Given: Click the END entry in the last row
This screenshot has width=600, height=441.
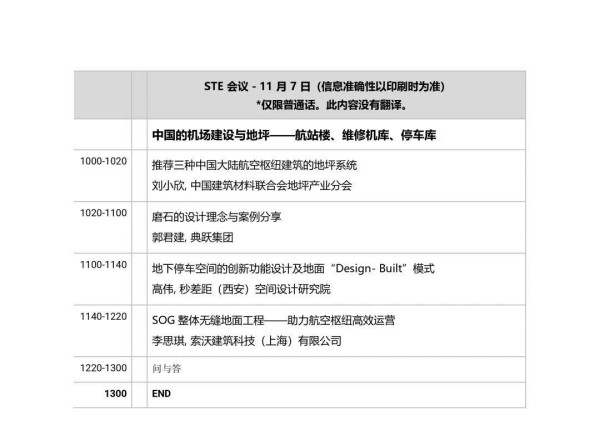Looking at the screenshot, I should tap(162, 394).
